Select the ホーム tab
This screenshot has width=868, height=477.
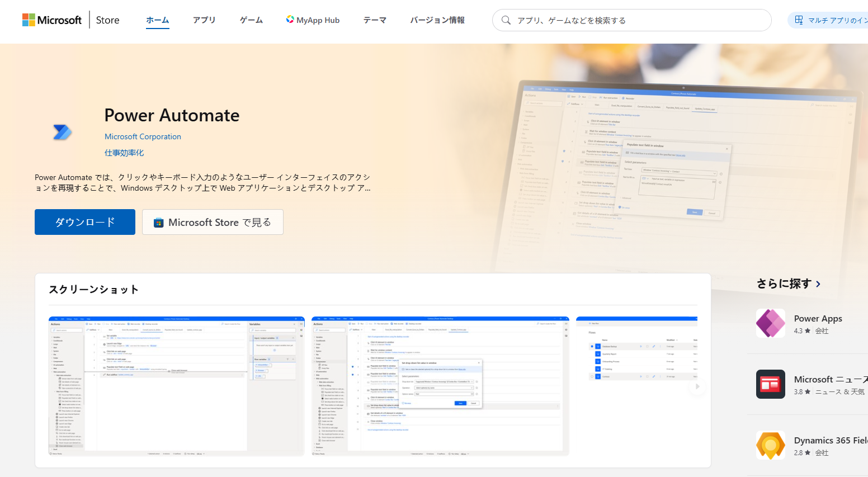[158, 20]
